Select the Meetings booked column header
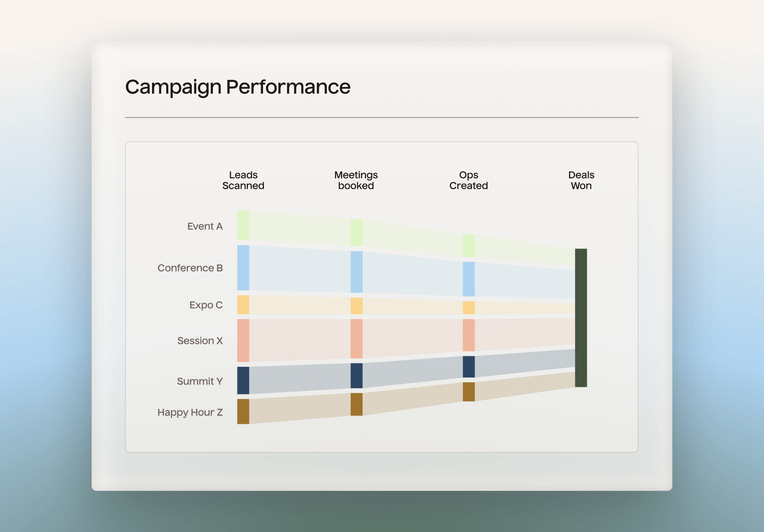Viewport: 764px width, 532px height. 356,181
